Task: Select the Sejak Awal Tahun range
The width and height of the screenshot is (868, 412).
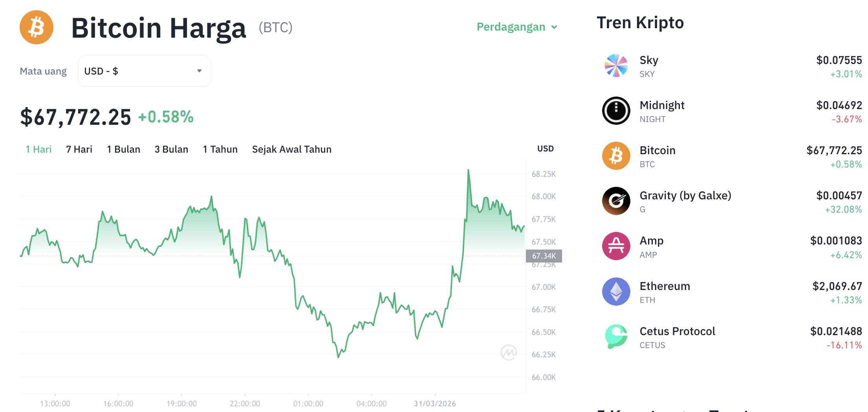Action: click(291, 149)
